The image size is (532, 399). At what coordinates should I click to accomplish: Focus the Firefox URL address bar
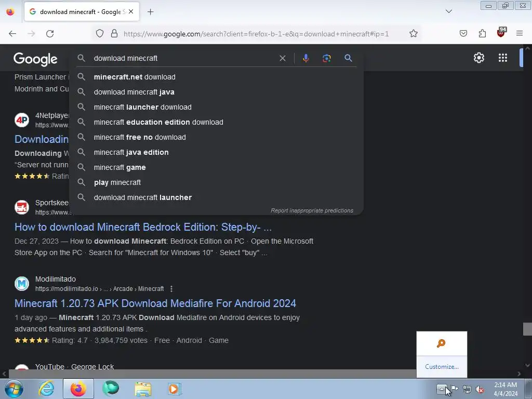tap(256, 34)
